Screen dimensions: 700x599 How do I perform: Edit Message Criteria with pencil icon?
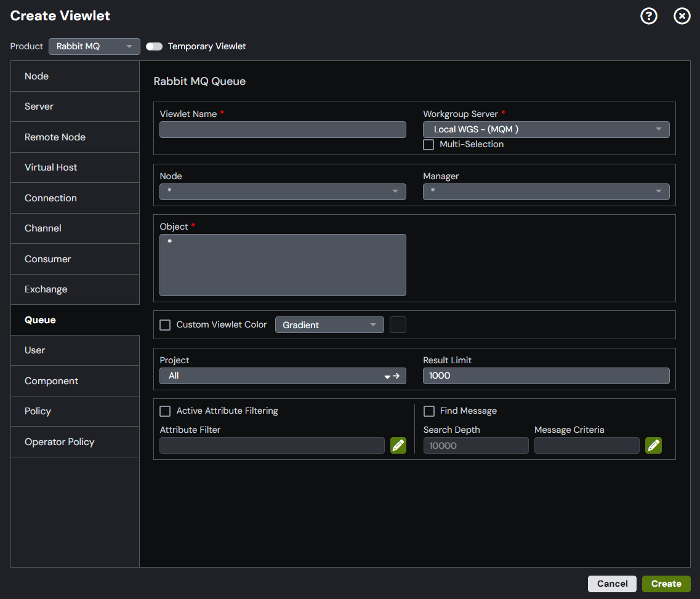pyautogui.click(x=653, y=445)
